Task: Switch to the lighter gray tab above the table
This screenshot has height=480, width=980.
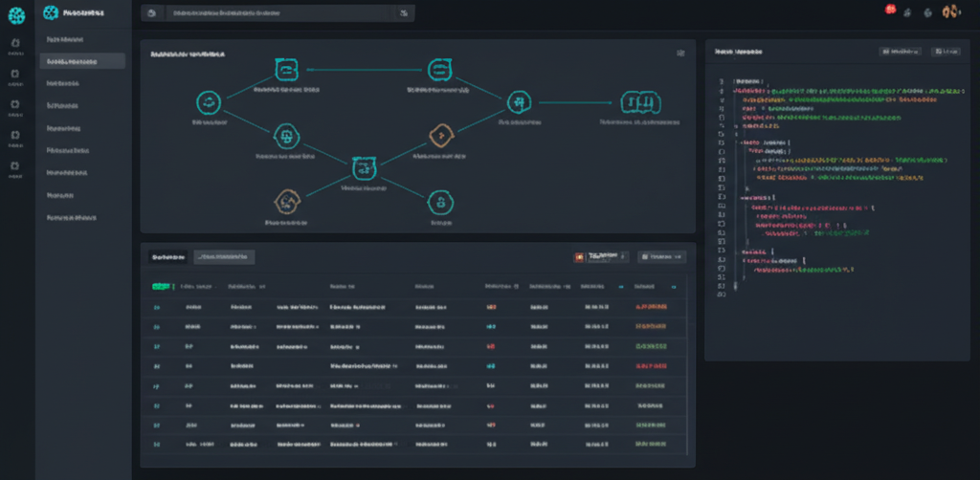Action: (224, 256)
